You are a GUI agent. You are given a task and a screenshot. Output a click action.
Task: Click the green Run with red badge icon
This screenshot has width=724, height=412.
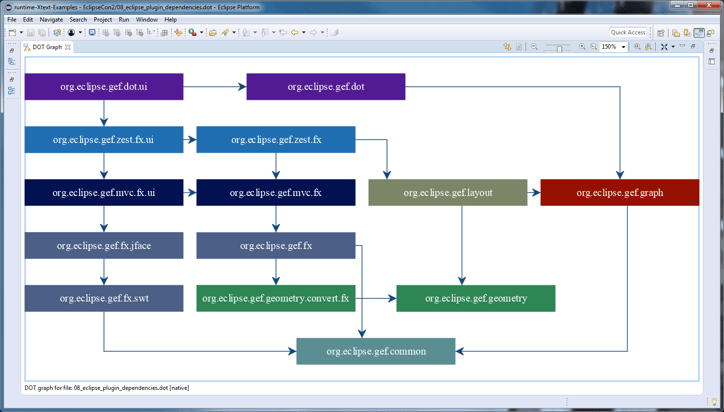click(x=193, y=32)
